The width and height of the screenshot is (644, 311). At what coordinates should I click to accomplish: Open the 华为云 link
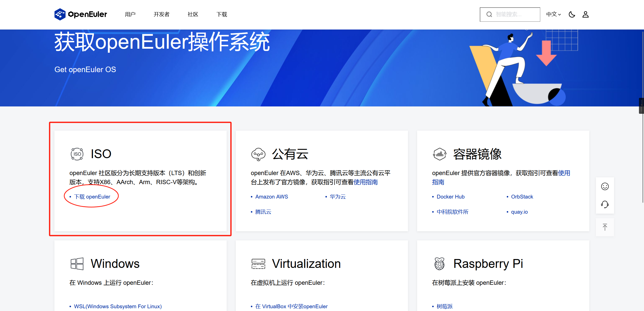click(x=338, y=197)
